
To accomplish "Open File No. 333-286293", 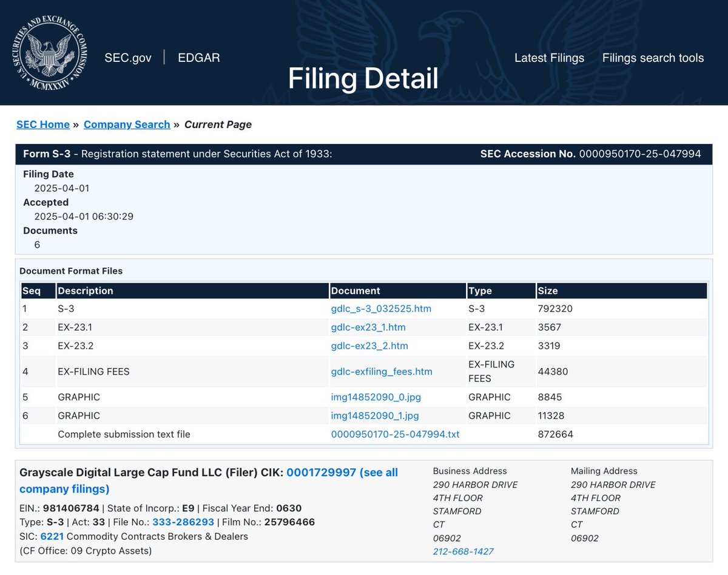I will click(x=183, y=522).
